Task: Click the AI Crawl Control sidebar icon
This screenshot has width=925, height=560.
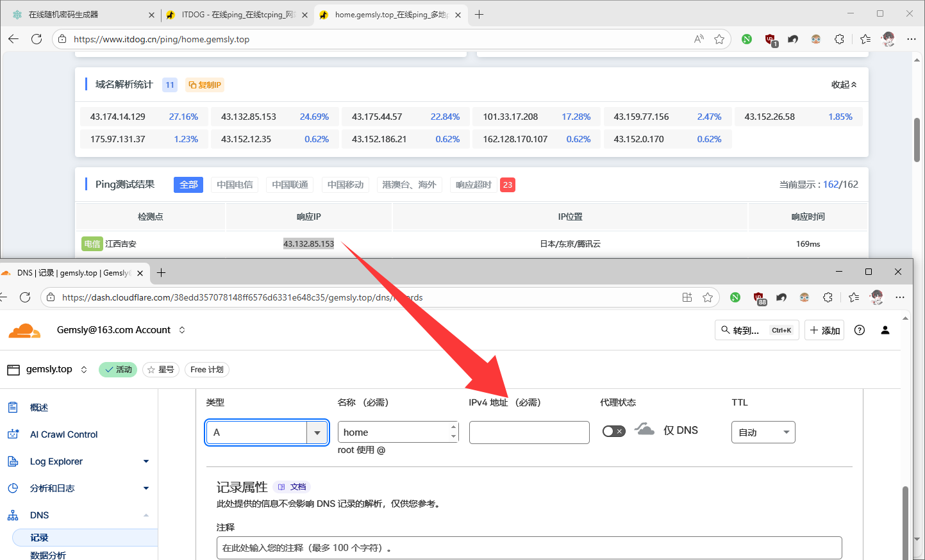Action: (13, 434)
